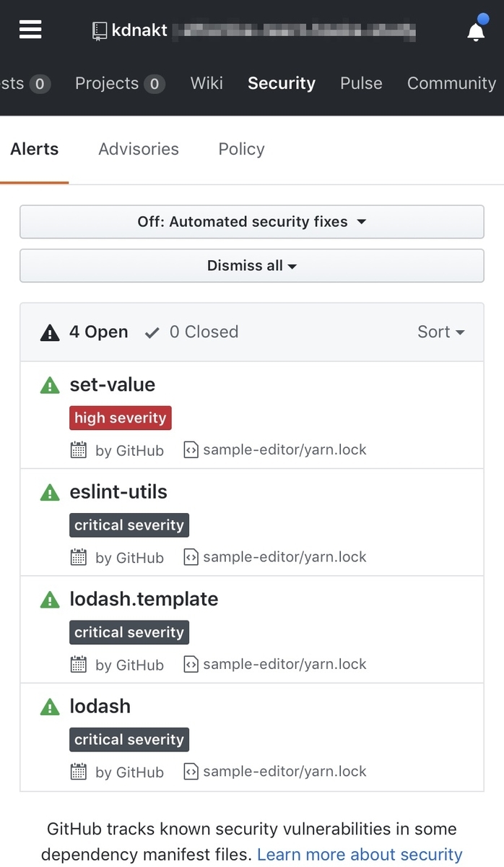The image size is (504, 867).
Task: Open the Dismiss all dropdown
Action: (x=251, y=266)
